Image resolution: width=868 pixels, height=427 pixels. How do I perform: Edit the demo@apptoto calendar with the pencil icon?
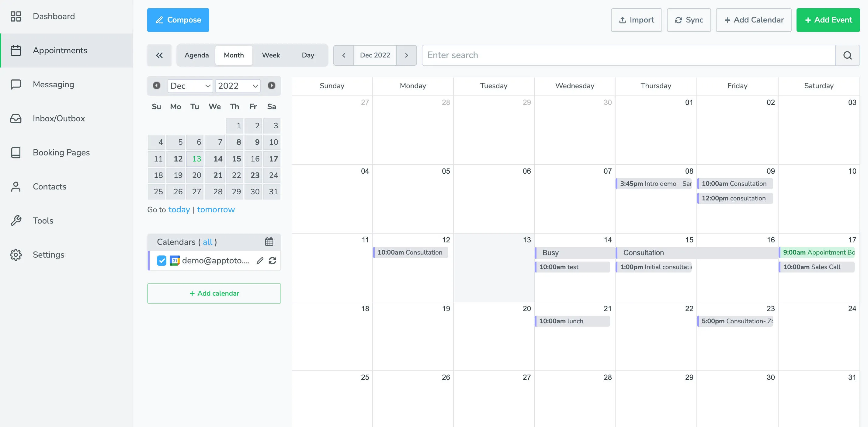coord(259,261)
